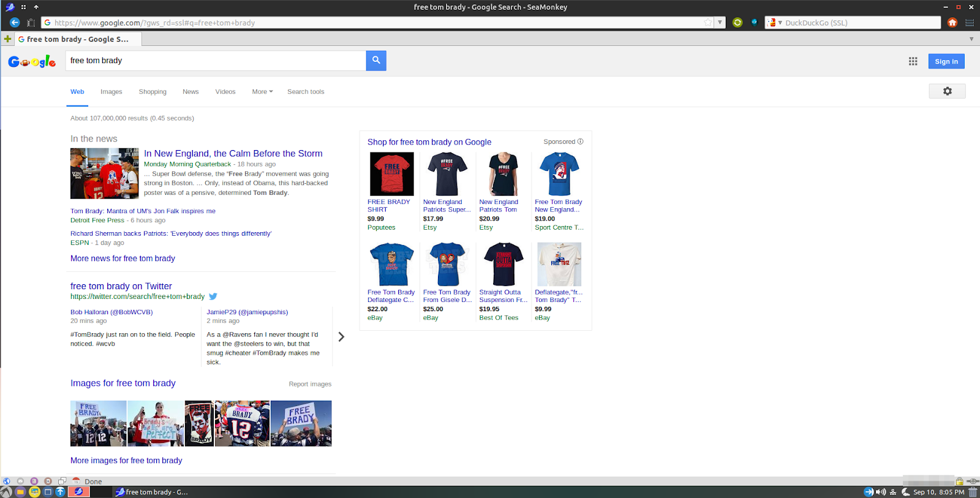Click the taskbar free tom brady window button
The height and width of the screenshot is (498, 980).
(x=152, y=492)
